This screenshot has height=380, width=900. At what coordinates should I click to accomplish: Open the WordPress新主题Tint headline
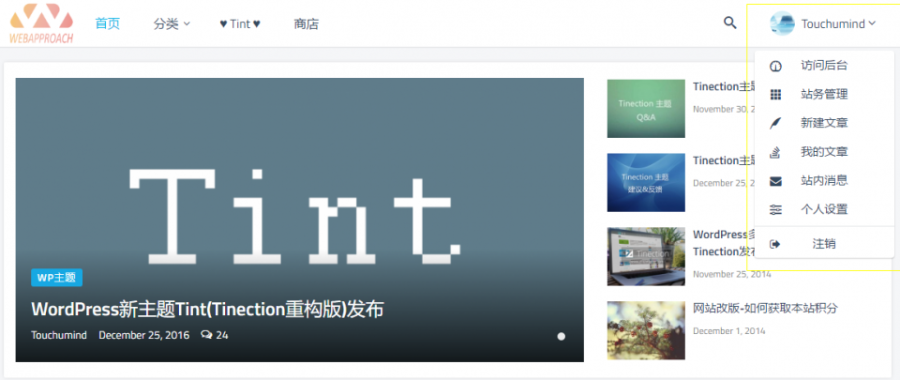pyautogui.click(x=207, y=310)
